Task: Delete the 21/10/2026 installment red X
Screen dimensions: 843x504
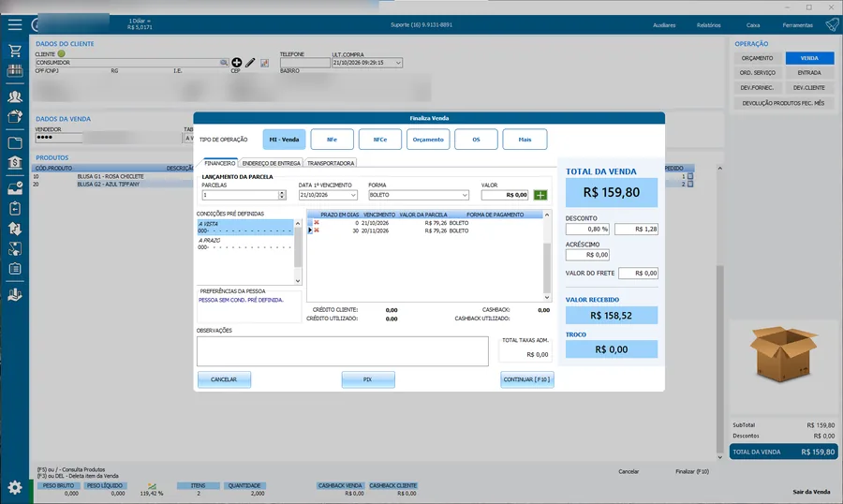Action: pos(317,223)
